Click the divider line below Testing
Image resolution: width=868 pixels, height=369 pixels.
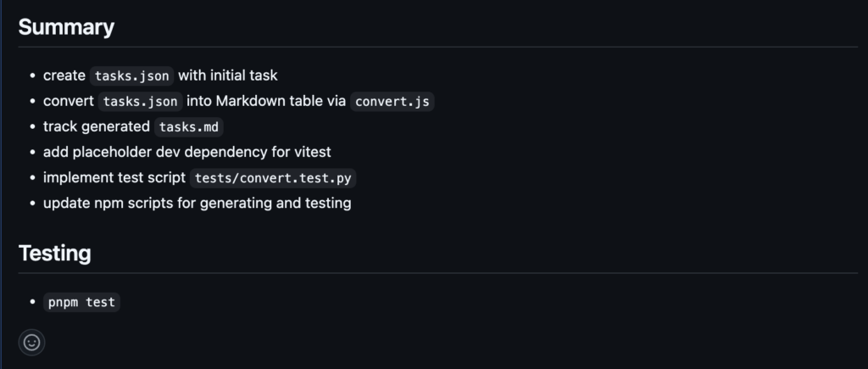(438, 273)
